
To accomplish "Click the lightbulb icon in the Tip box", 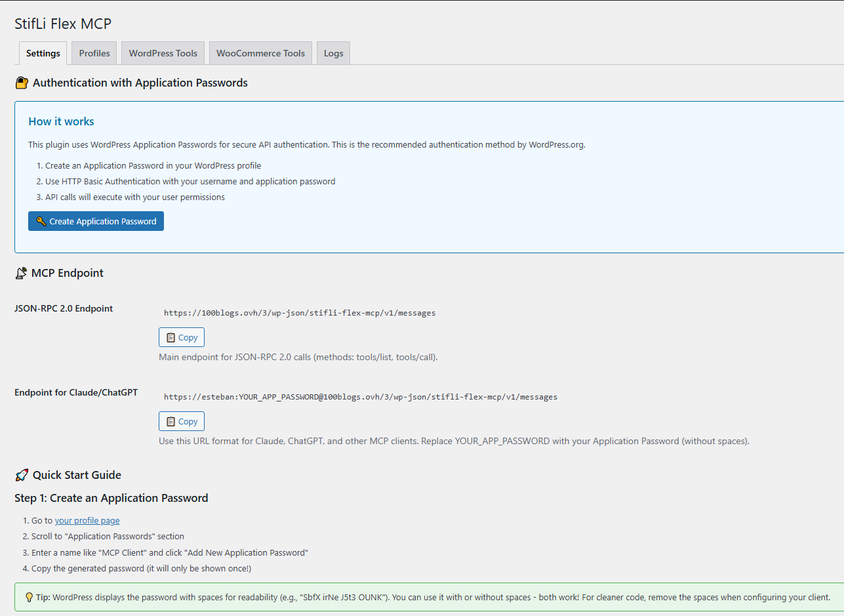I will (x=29, y=598).
